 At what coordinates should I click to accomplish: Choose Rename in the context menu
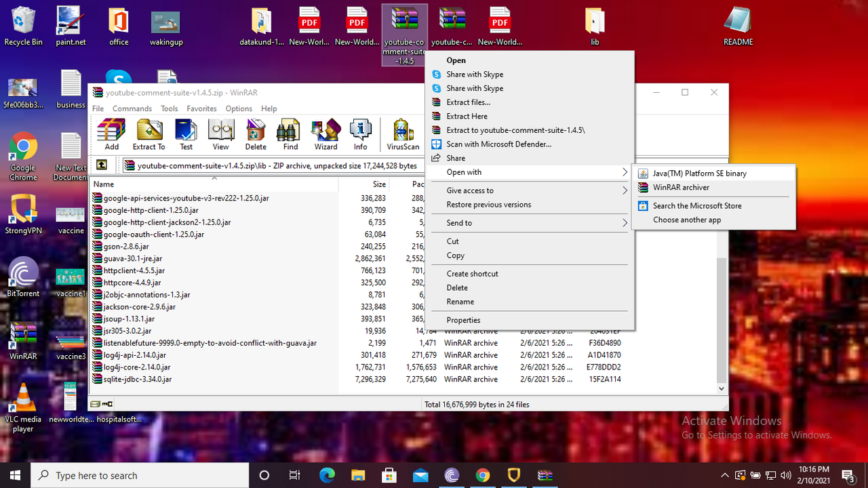click(x=530, y=302)
